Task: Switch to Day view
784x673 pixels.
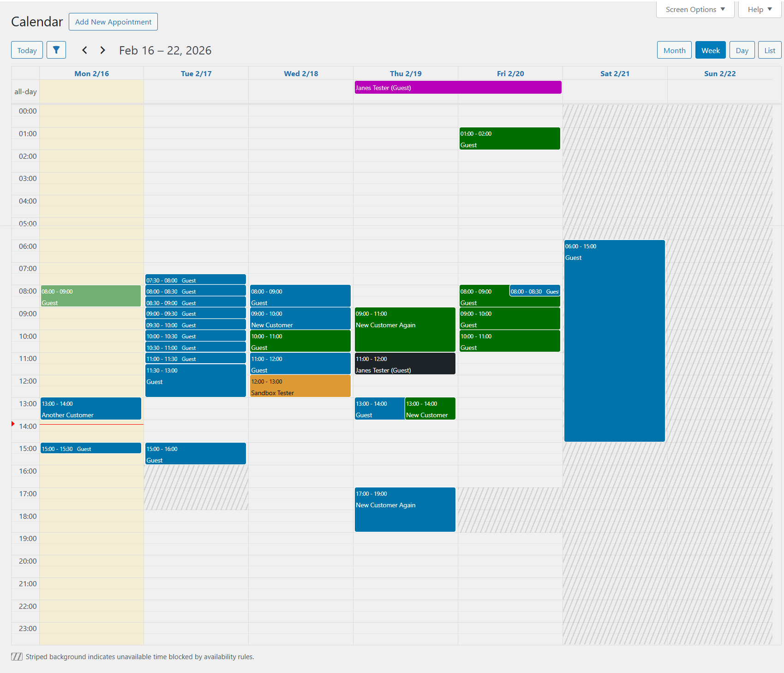Action: click(x=742, y=50)
